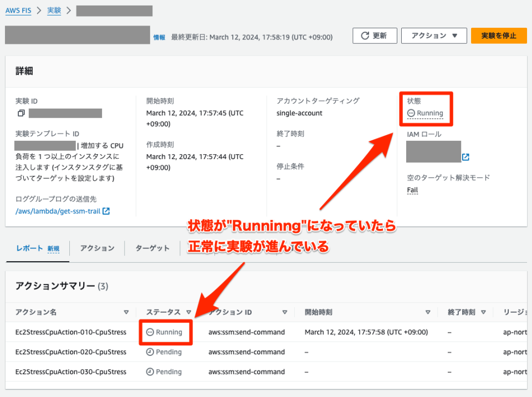Navigate to AWS FIS via the breadcrumb link
This screenshot has width=532, height=397.
point(18,10)
